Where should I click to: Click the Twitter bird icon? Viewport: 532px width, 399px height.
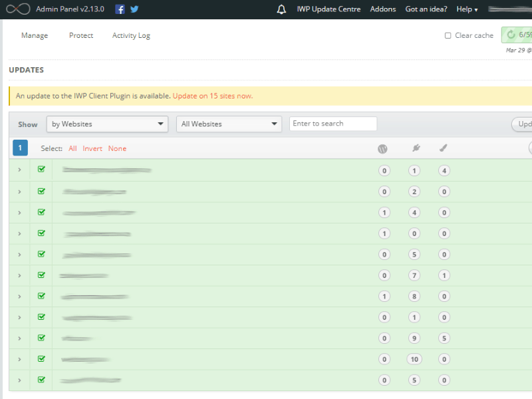point(134,9)
